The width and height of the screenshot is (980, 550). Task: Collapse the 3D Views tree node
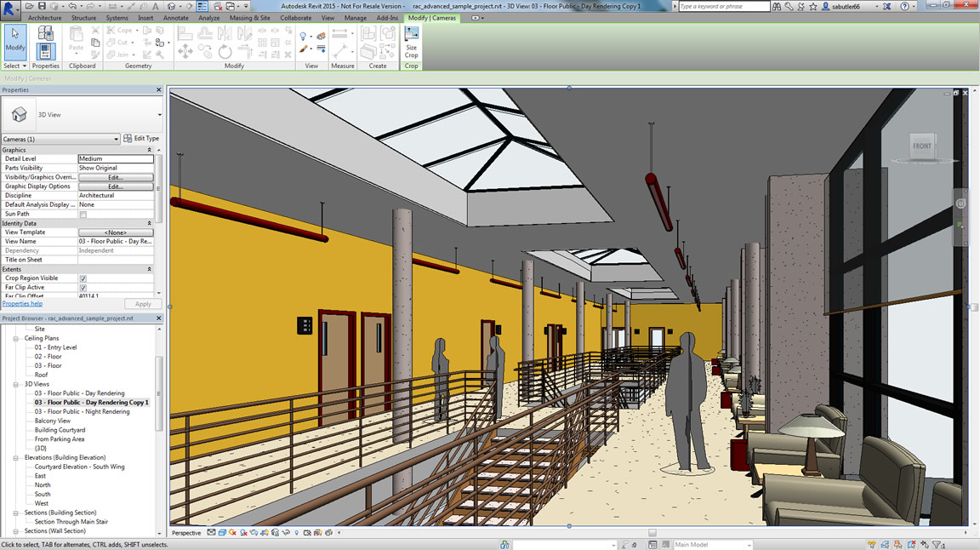[16, 384]
